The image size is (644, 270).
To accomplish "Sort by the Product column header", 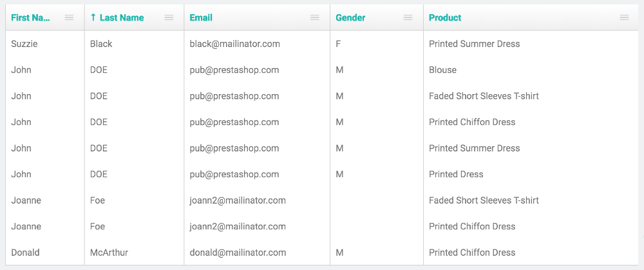I will tap(445, 17).
